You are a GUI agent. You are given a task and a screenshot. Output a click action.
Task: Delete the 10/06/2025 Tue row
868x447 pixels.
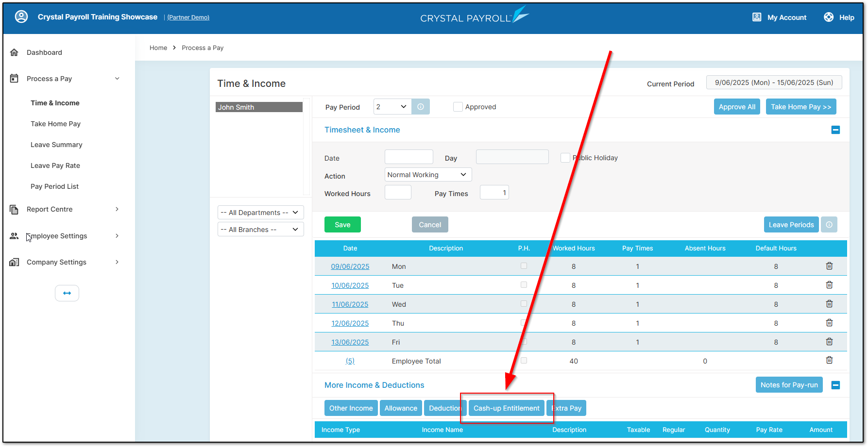[x=830, y=285]
